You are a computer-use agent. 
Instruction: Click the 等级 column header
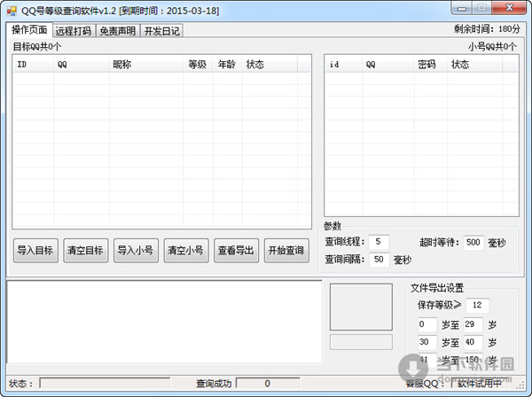pos(198,64)
